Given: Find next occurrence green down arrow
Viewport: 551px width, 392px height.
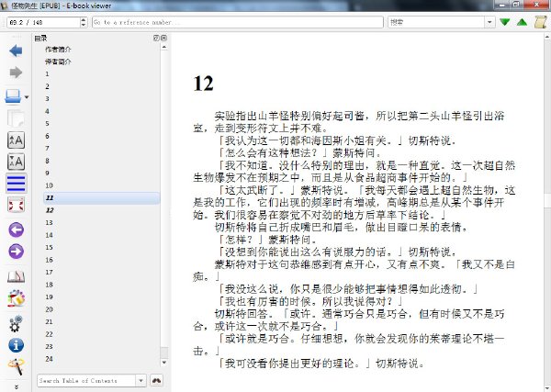Looking at the screenshot, I should pos(505,22).
